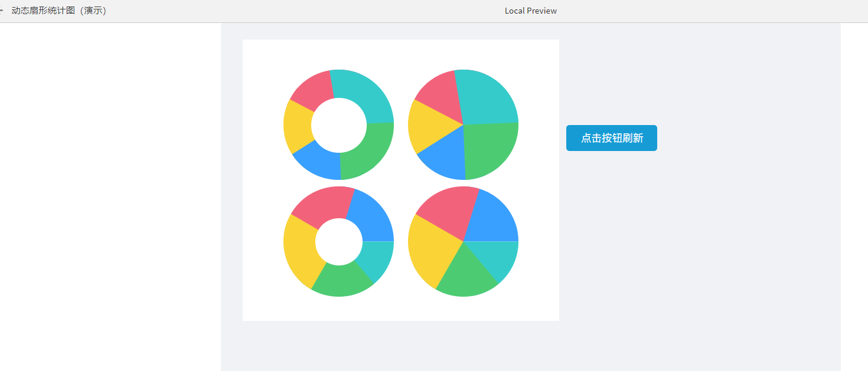The height and width of the screenshot is (371, 868).
Task: Click the Local Preview header text
Action: click(531, 11)
